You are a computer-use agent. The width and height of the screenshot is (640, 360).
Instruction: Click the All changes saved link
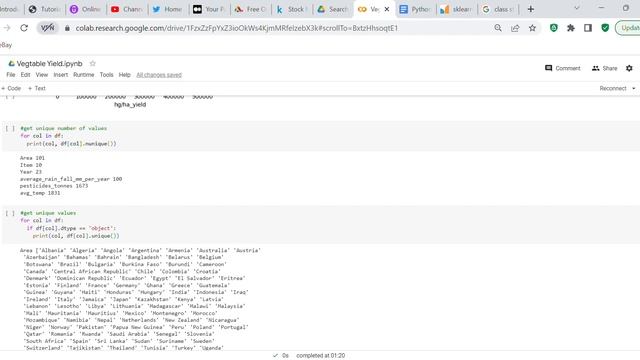point(159,75)
